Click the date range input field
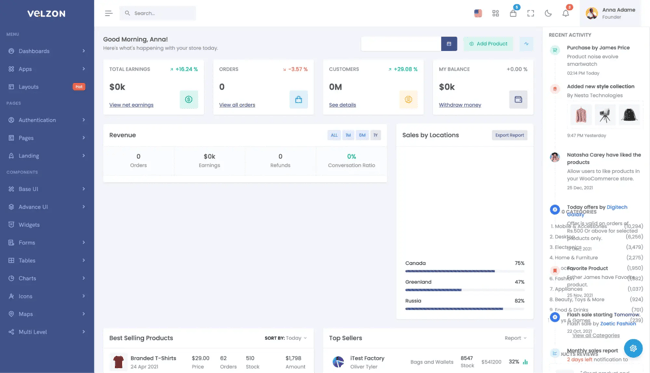This screenshot has height=373, width=650. 401,44
